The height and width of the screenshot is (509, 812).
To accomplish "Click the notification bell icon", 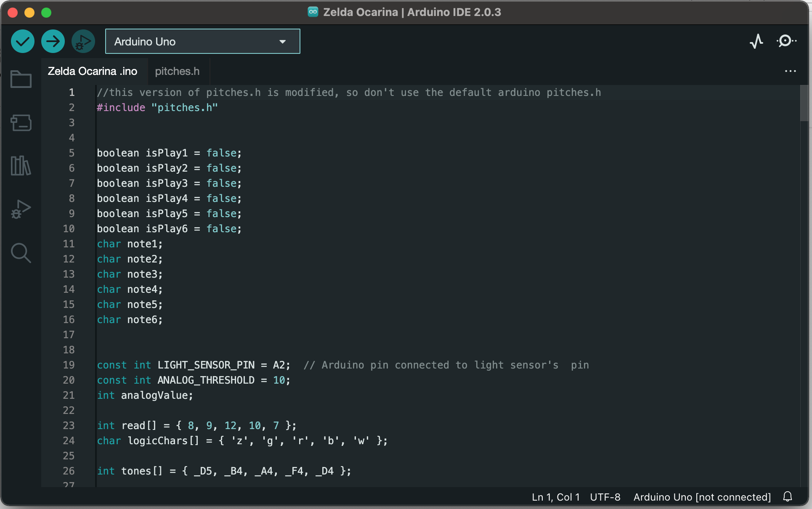I will [788, 497].
